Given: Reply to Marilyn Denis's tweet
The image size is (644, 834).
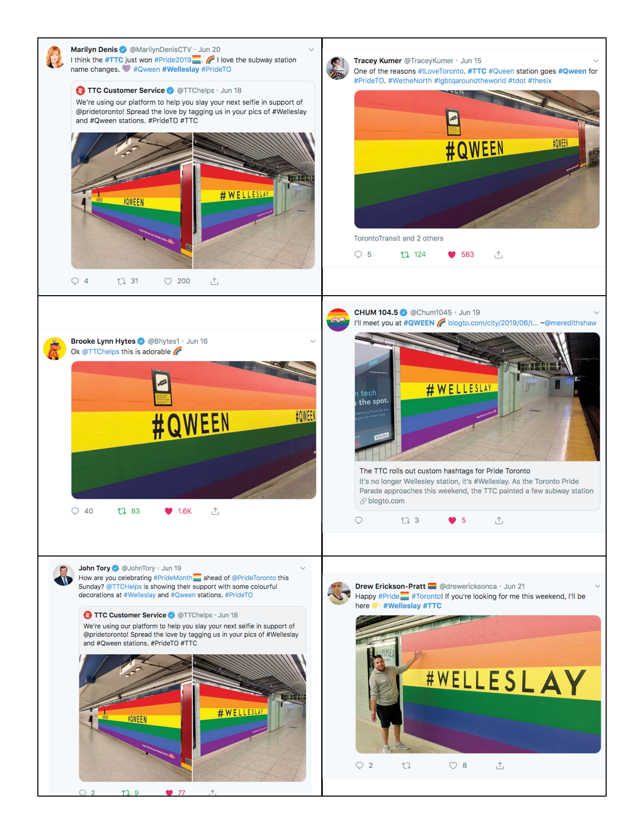Looking at the screenshot, I should [x=75, y=281].
